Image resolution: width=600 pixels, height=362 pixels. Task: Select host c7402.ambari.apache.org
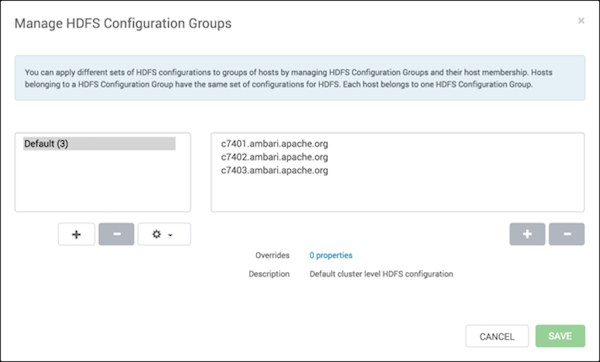pyautogui.click(x=274, y=157)
